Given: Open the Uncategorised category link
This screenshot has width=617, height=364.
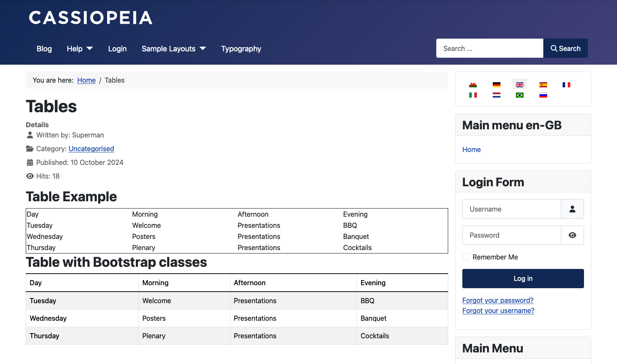Looking at the screenshot, I should (x=91, y=149).
